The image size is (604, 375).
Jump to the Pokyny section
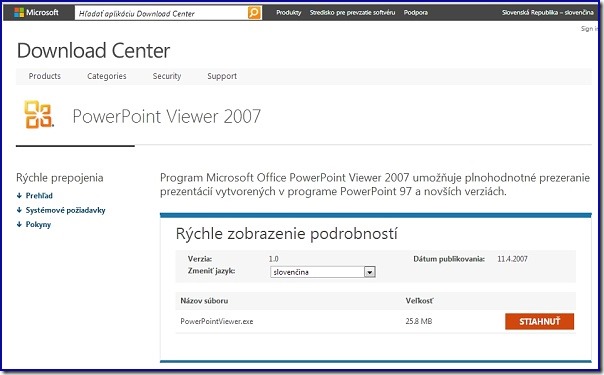pos(38,224)
